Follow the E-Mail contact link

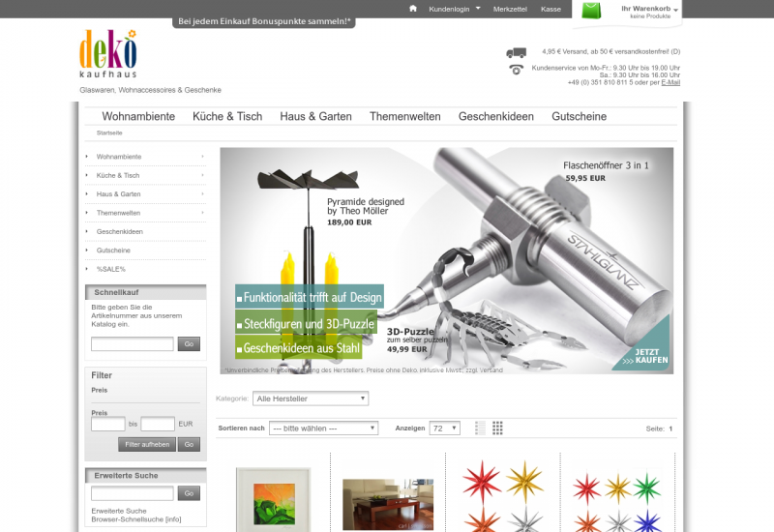tap(670, 82)
